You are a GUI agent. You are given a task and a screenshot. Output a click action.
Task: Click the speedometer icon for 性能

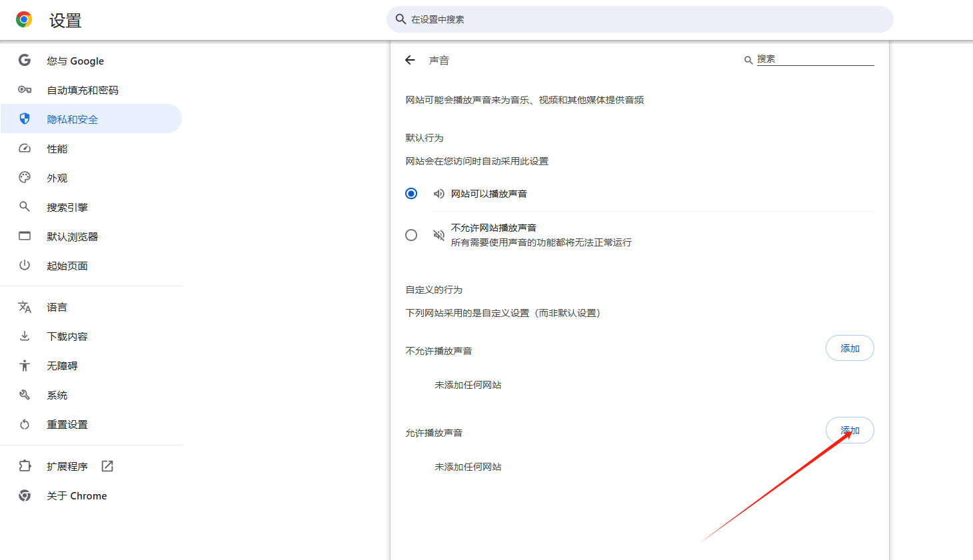click(x=25, y=148)
